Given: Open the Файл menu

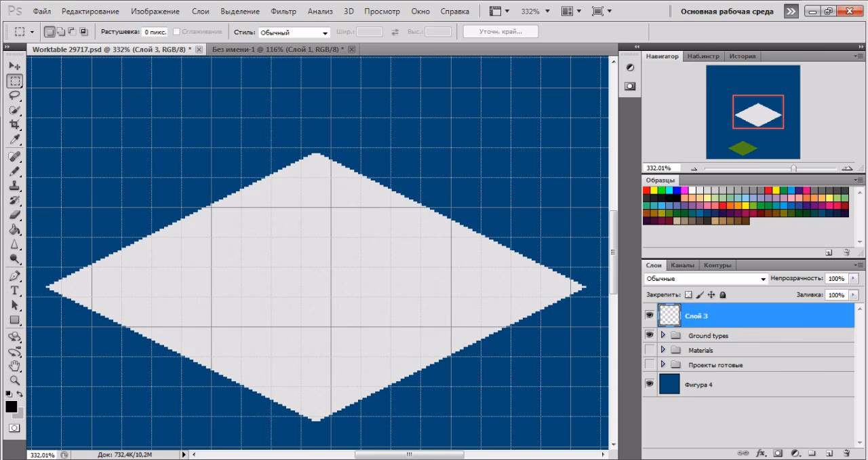Looking at the screenshot, I should coord(41,12).
